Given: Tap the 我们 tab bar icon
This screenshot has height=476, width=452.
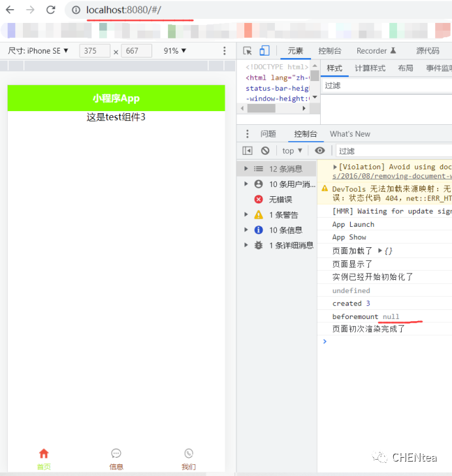Looking at the screenshot, I should [x=188, y=454].
